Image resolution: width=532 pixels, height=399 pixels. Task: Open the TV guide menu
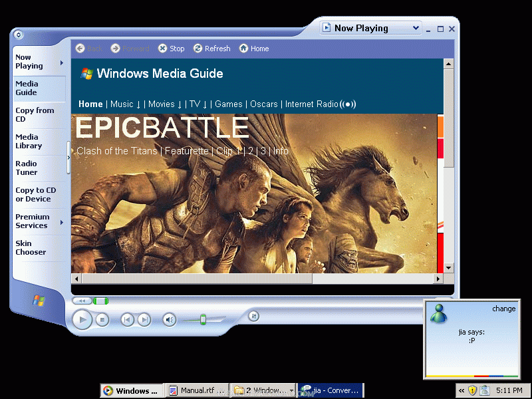pos(198,104)
